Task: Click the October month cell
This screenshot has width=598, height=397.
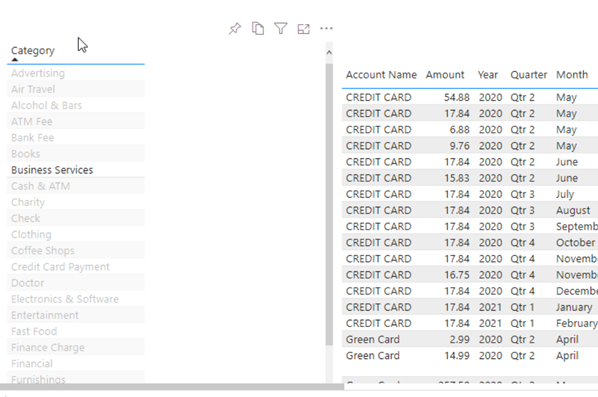Action: pyautogui.click(x=575, y=243)
